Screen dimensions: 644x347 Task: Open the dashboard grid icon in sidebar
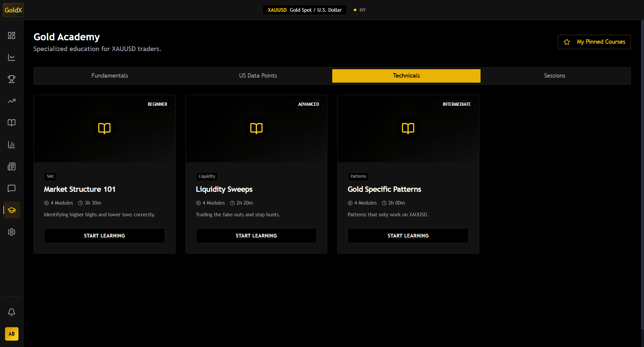(x=11, y=36)
